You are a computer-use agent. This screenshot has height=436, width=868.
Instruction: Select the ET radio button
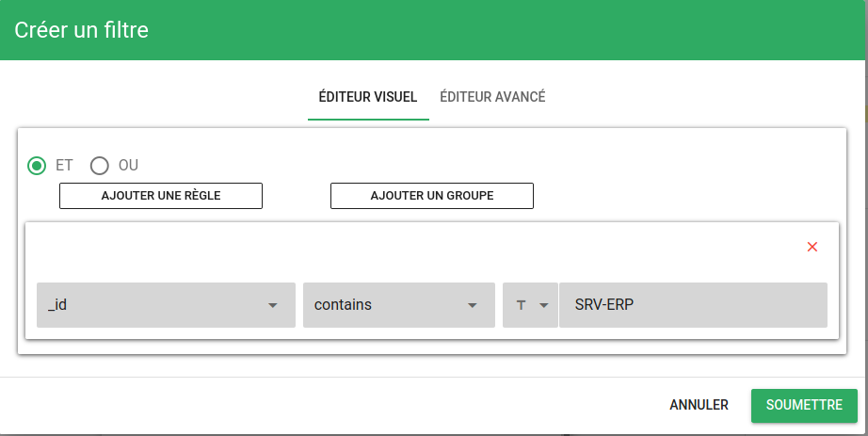tap(37, 166)
